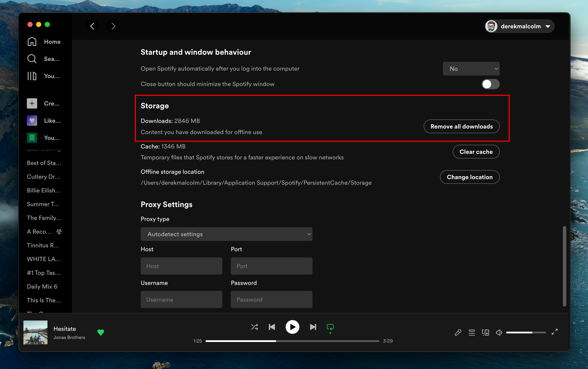Toggle the liked heart on current song

pos(101,332)
